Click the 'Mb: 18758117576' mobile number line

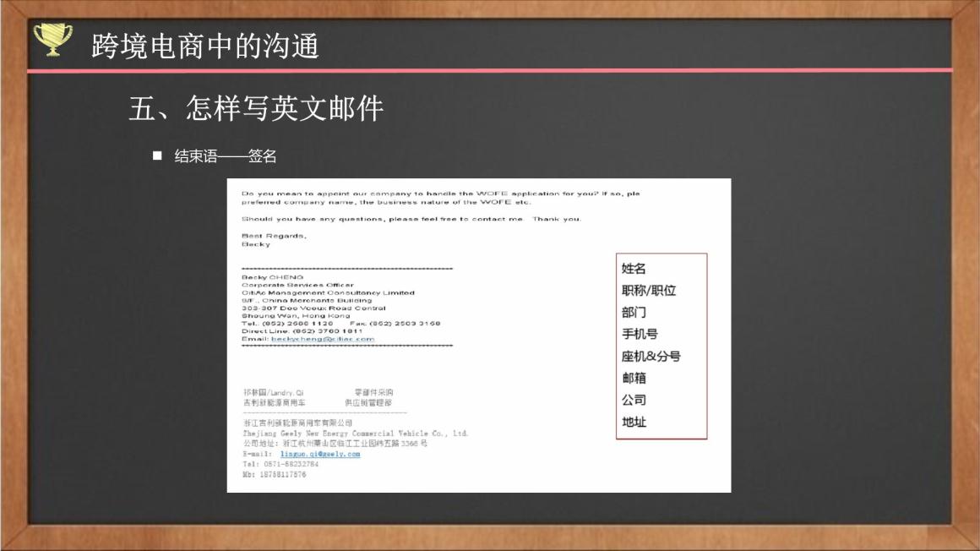click(275, 474)
